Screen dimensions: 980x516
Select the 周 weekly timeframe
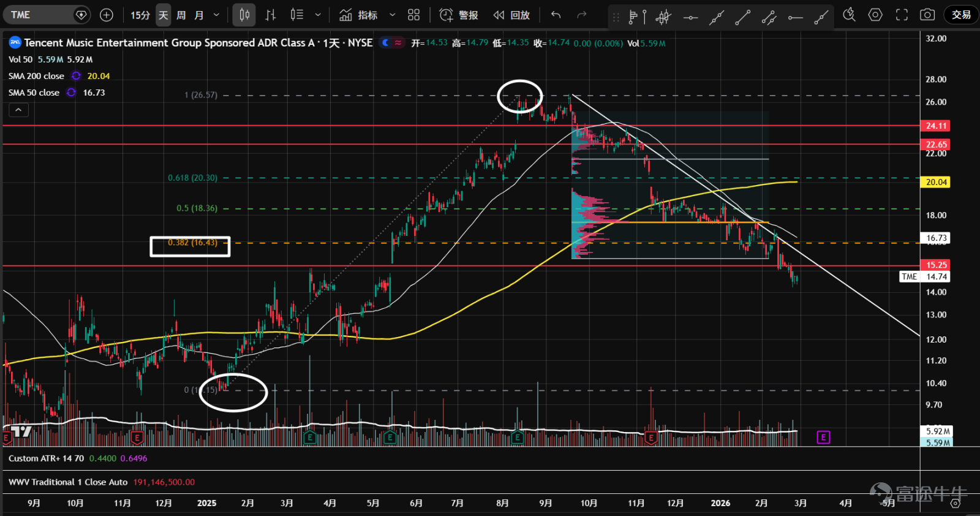click(181, 15)
